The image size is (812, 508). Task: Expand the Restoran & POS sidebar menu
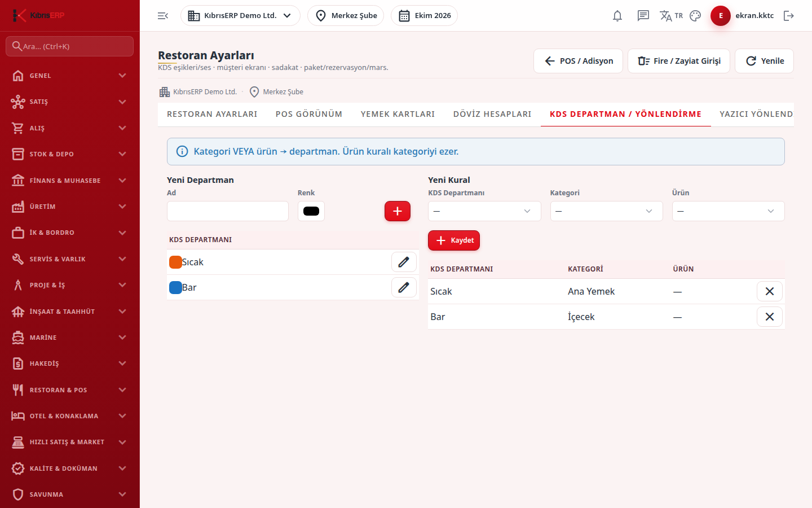coord(70,390)
